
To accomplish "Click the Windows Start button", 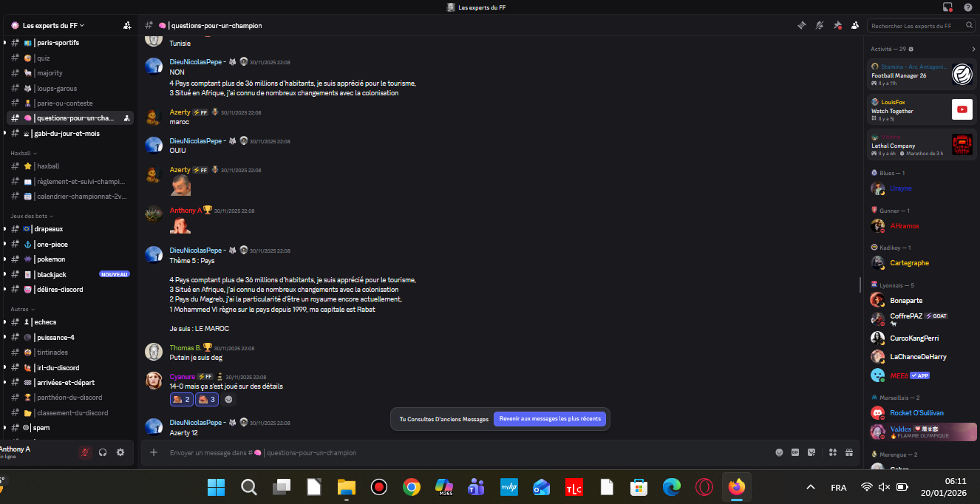I will click(217, 487).
